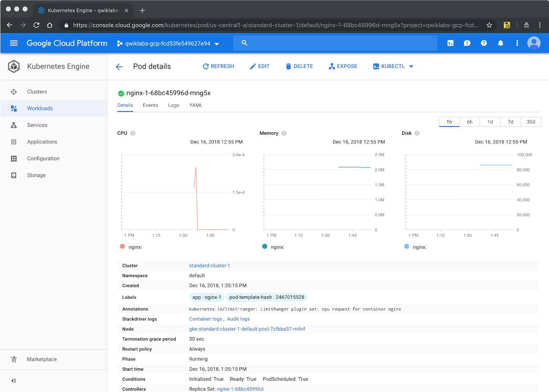Viewport: 549px width, 392px height.
Task: Open the send feedback icon
Action: pos(467,43)
